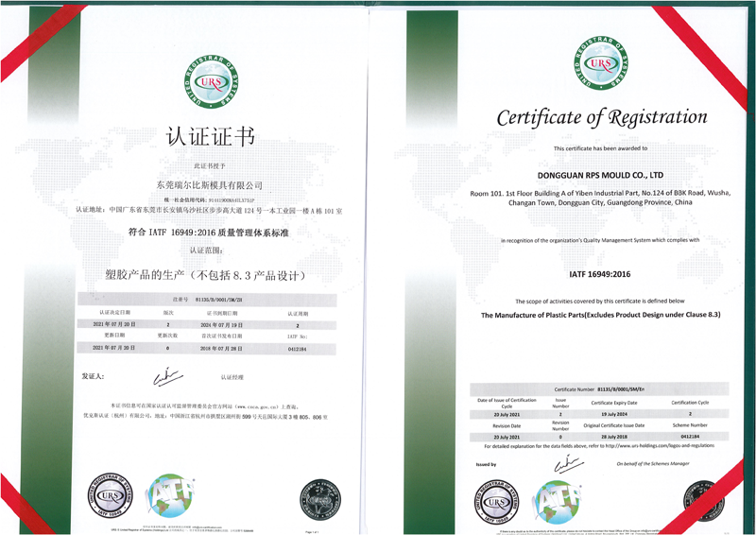Click the 认证地址 address line
This screenshot has height=535, width=756.
point(209,211)
